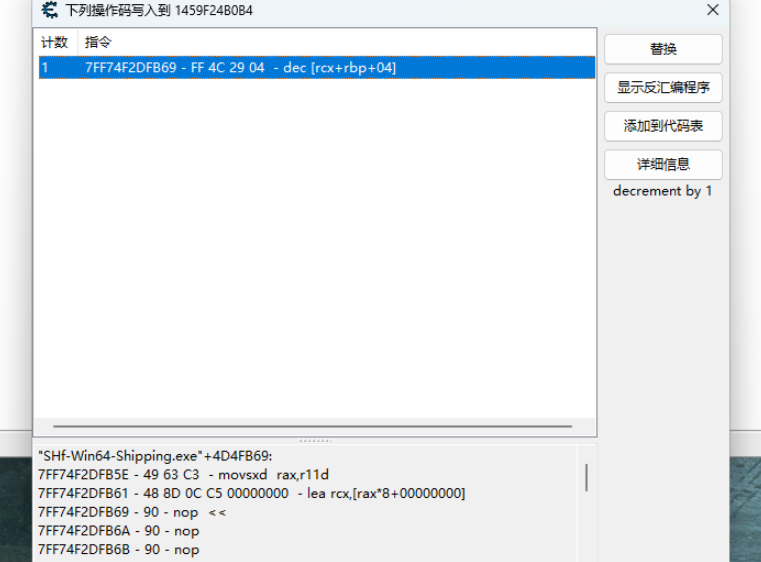
Task: Click 添加到代码表 to add to code list
Action: pyautogui.click(x=663, y=126)
